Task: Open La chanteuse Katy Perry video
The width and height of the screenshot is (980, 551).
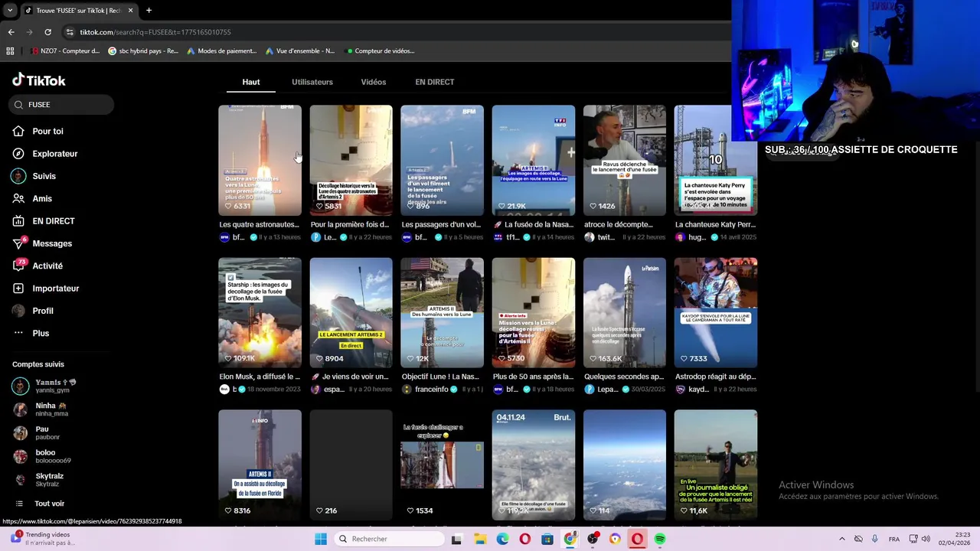Action: coord(715,160)
